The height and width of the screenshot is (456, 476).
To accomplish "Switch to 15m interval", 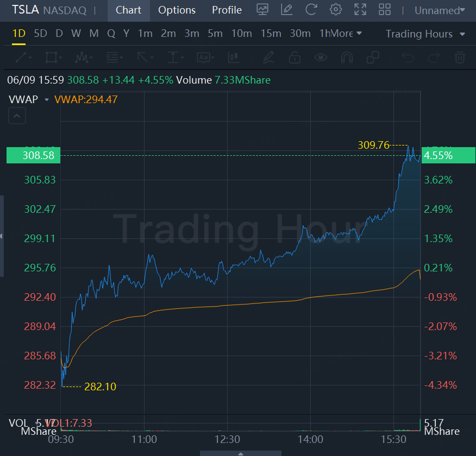I will [x=271, y=34].
